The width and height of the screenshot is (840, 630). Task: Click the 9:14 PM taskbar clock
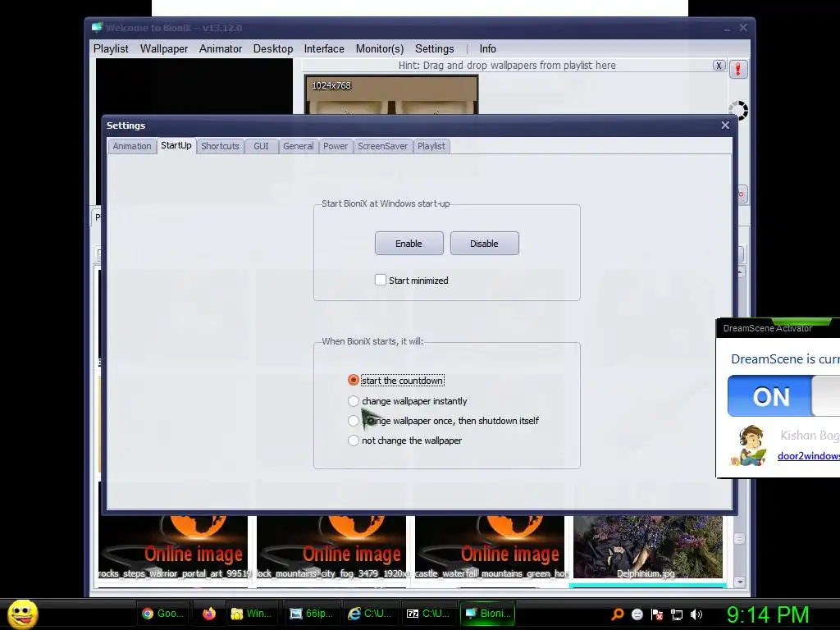click(767, 614)
